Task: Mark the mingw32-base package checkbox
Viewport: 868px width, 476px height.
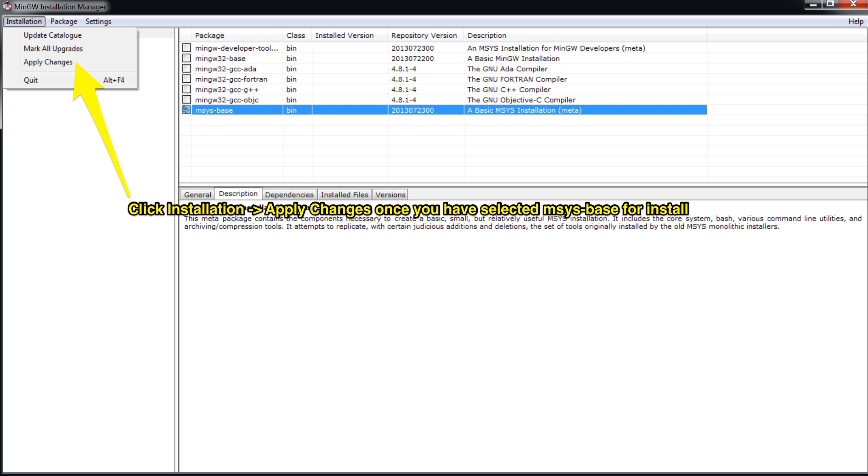Action: [x=186, y=58]
